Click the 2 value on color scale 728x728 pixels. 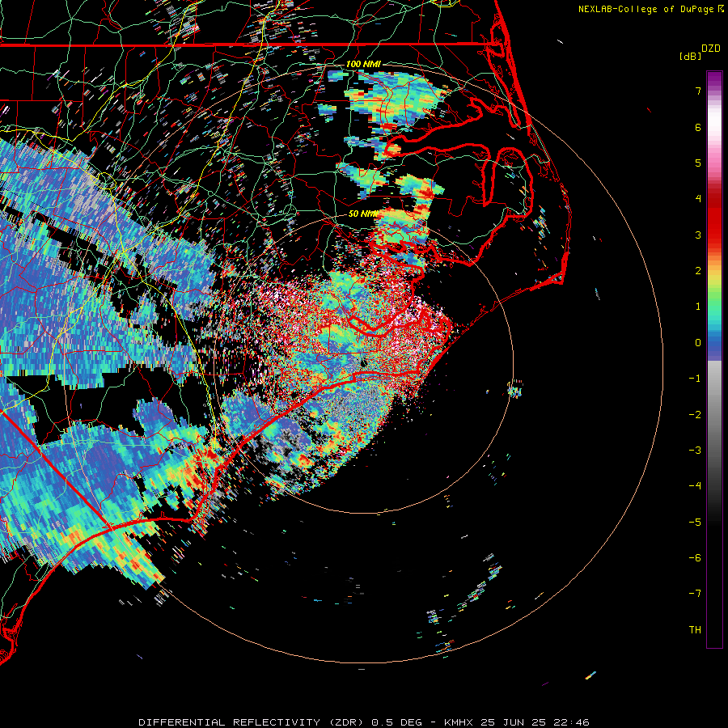coord(698,271)
